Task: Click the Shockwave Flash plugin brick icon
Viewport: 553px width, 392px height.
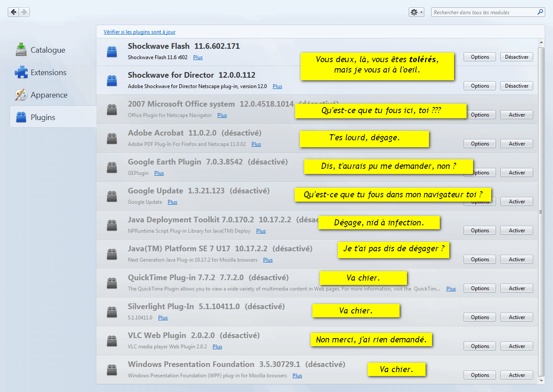Action: [x=112, y=51]
